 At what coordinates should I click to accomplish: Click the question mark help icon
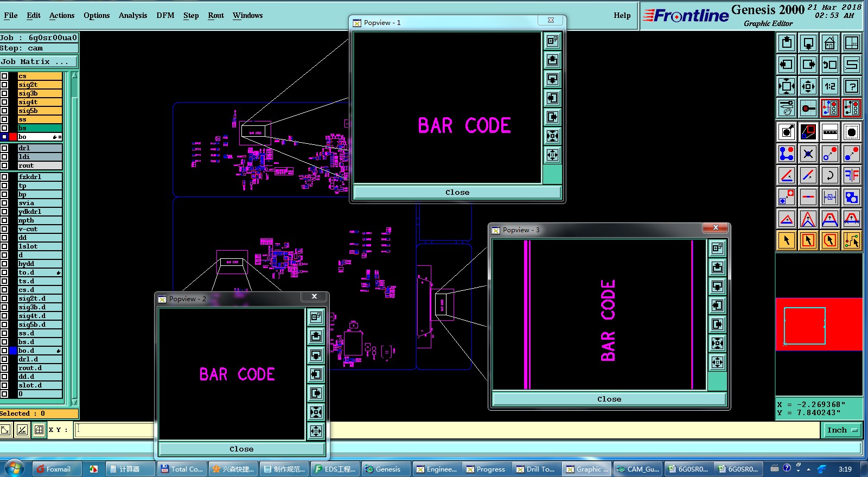[x=852, y=86]
